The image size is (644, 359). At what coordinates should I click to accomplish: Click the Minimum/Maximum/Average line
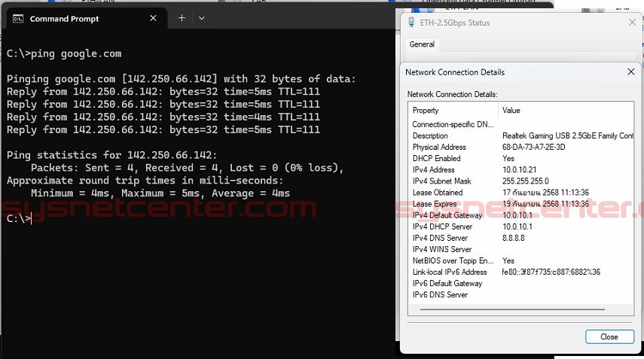[160, 193]
